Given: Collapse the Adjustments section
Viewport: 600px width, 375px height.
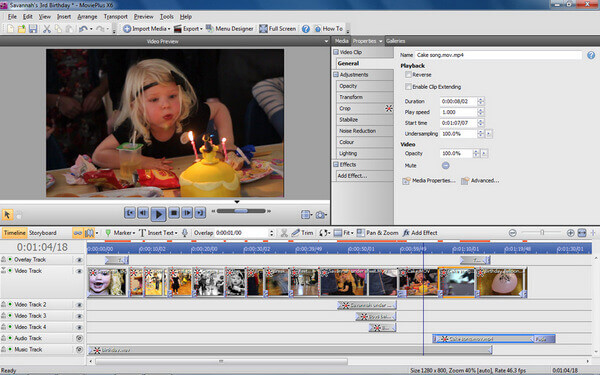Looking at the screenshot, I should (x=336, y=75).
